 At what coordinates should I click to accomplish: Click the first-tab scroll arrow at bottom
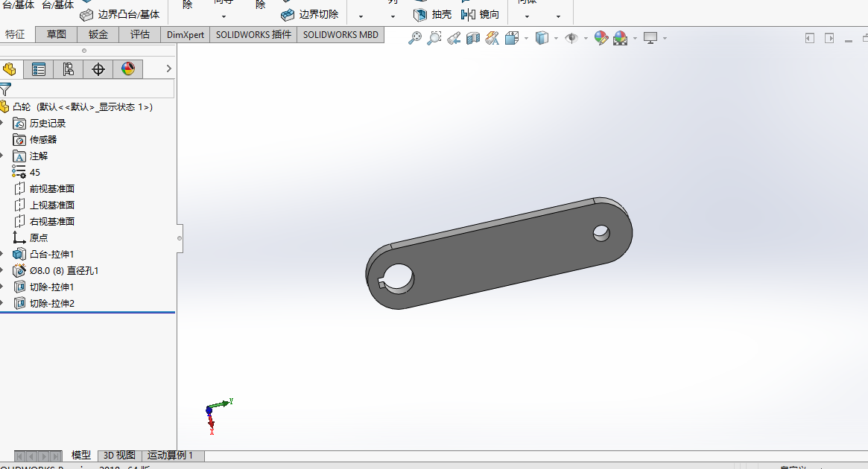click(20, 456)
